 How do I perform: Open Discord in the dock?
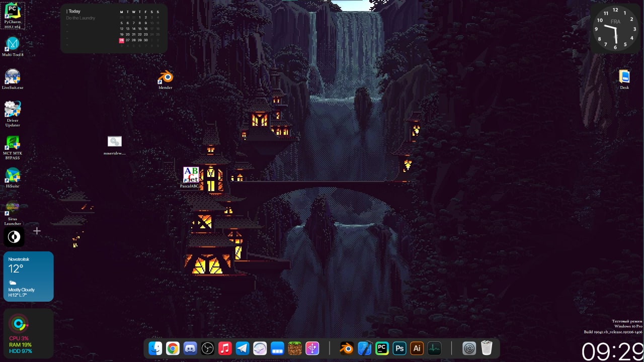pyautogui.click(x=190, y=348)
